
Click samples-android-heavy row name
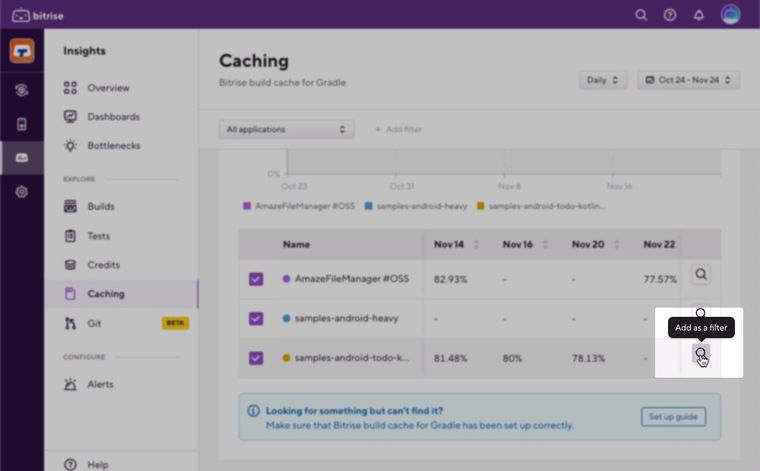pos(347,318)
